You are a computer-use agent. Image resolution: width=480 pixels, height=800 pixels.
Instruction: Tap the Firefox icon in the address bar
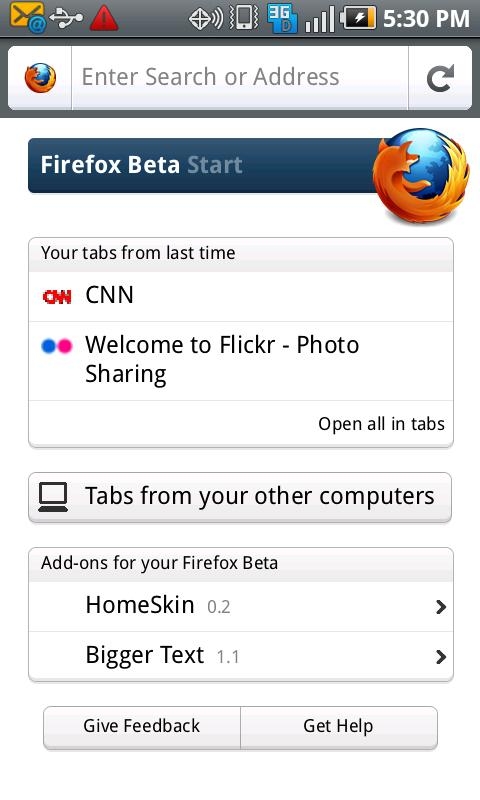(x=40, y=78)
